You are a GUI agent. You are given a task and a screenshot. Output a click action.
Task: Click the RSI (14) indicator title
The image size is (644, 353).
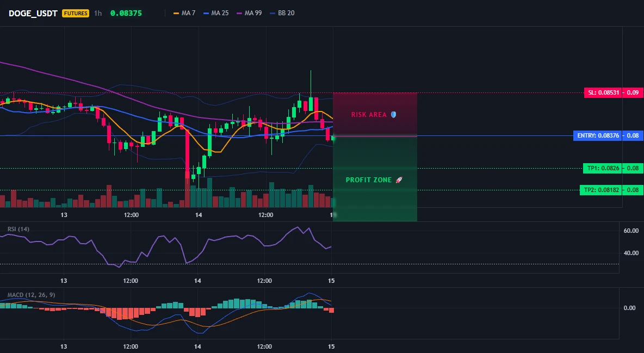click(18, 229)
